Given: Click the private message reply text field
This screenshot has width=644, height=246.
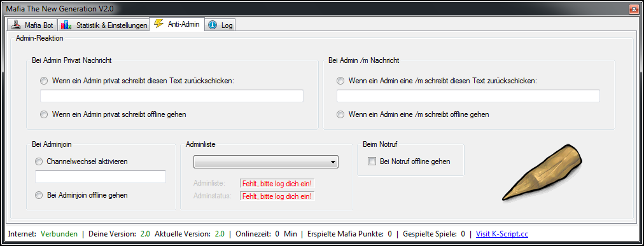Looking at the screenshot, I should [172, 96].
